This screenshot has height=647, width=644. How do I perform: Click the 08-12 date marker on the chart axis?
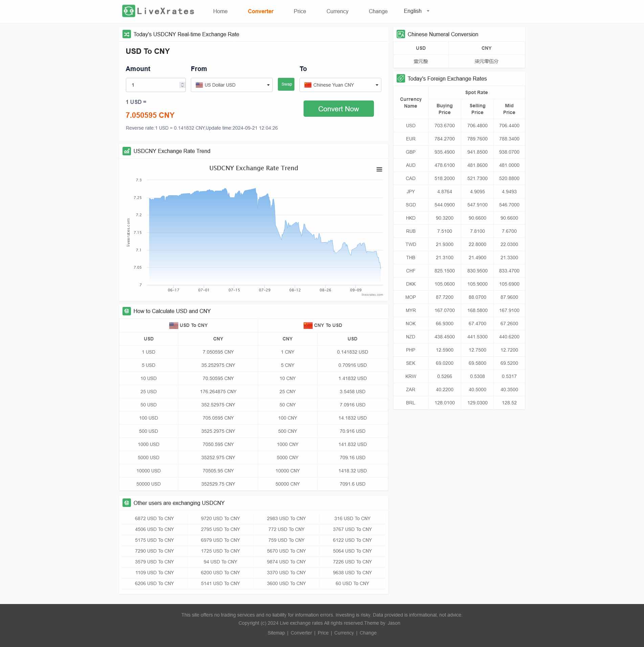[295, 290]
